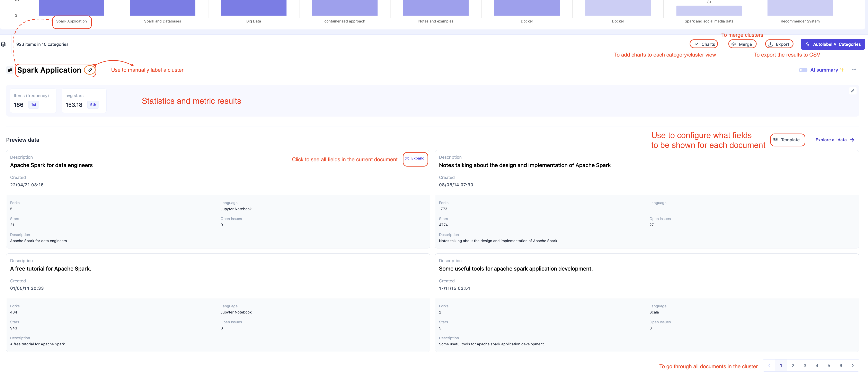
Task: Open the three-dots menu near AI summary
Action: (x=854, y=69)
